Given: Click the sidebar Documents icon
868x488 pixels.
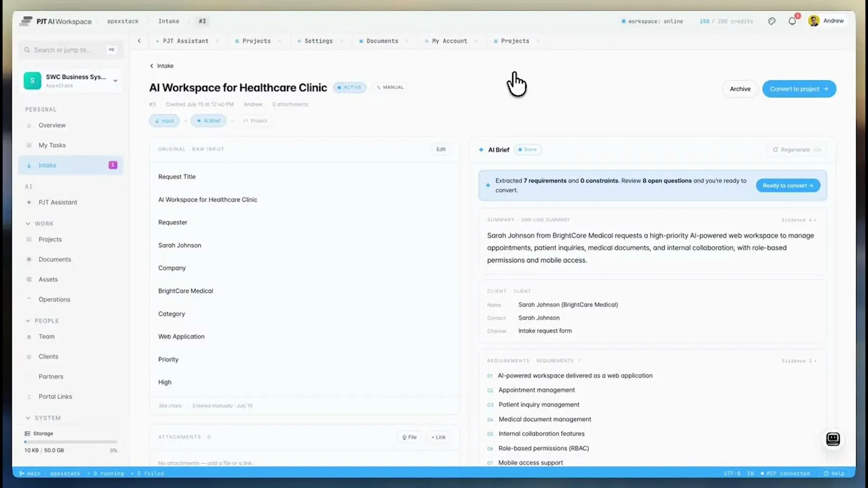Looking at the screenshot, I should (29, 260).
